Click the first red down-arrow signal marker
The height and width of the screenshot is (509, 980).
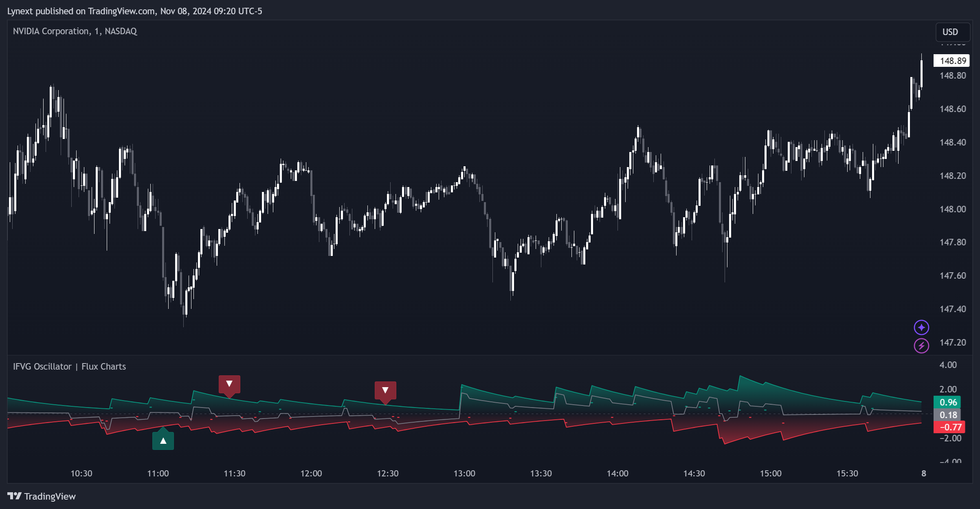[229, 384]
